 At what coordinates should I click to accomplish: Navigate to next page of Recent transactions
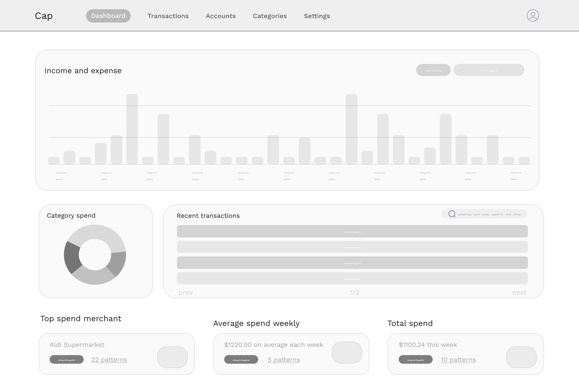519,292
